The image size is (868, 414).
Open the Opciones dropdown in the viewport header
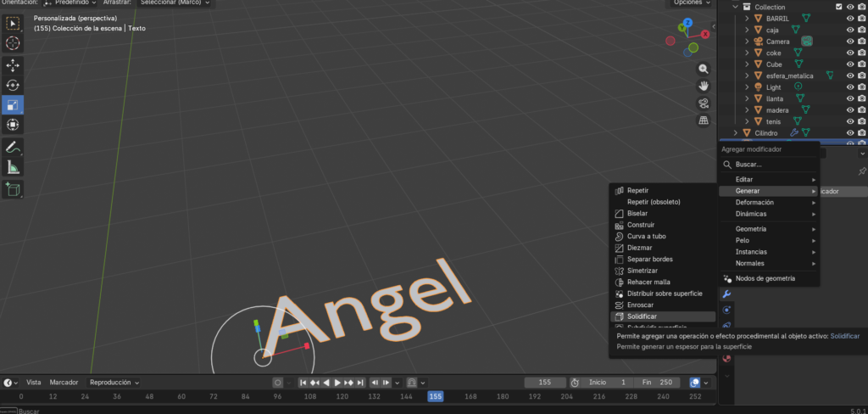690,3
